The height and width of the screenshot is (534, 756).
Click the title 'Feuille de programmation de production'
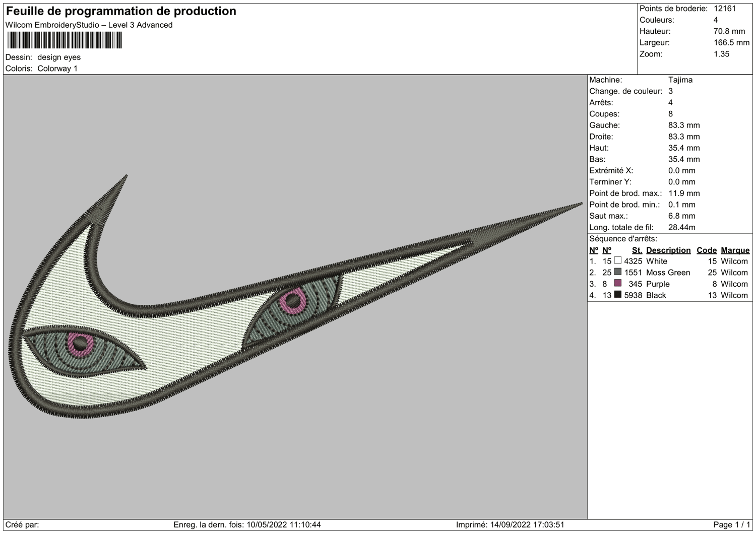121,11
